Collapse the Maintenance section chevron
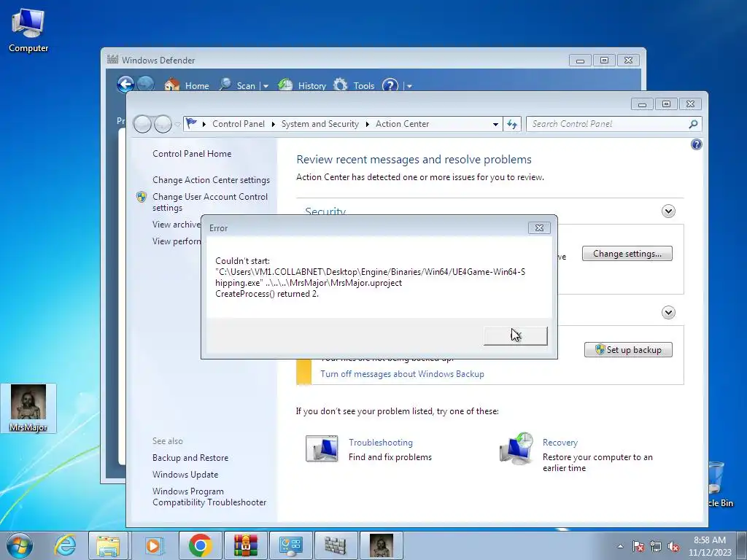This screenshot has width=747, height=560. click(x=668, y=312)
